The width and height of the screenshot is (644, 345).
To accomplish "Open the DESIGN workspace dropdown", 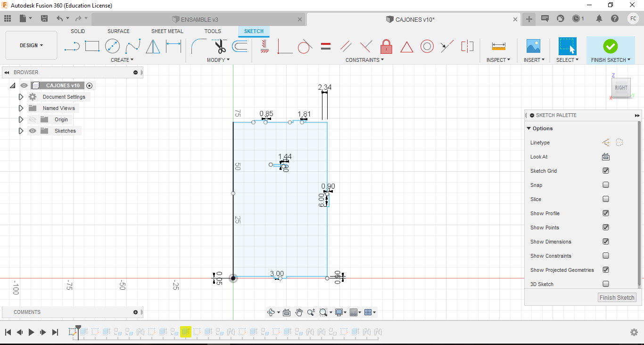I will coord(31,45).
